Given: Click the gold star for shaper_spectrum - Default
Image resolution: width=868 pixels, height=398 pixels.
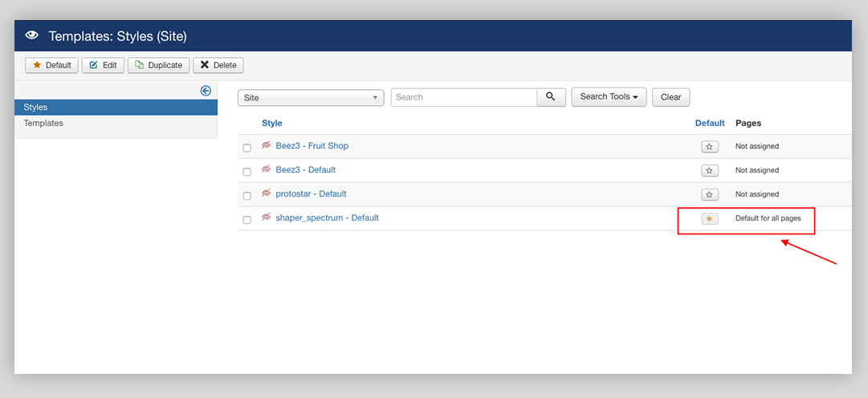Looking at the screenshot, I should (x=709, y=219).
